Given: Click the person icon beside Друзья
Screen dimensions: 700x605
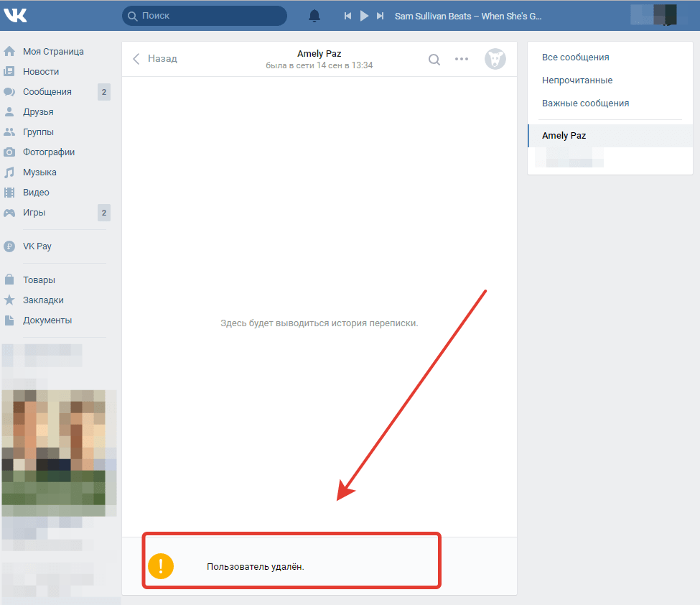Looking at the screenshot, I should [9, 111].
